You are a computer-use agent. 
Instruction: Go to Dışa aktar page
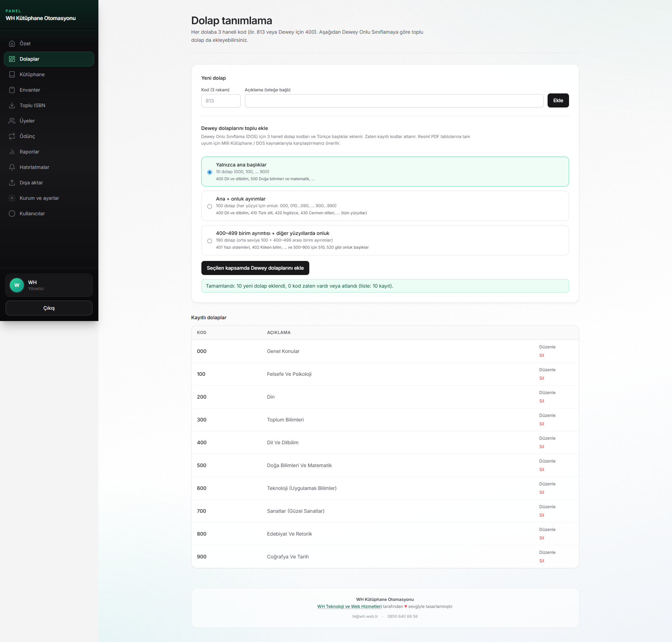coord(49,183)
